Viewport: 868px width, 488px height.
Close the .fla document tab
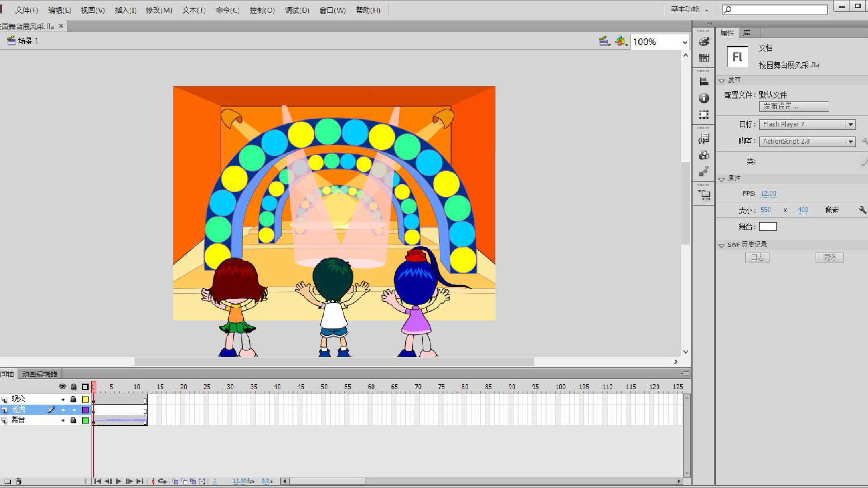click(x=61, y=26)
